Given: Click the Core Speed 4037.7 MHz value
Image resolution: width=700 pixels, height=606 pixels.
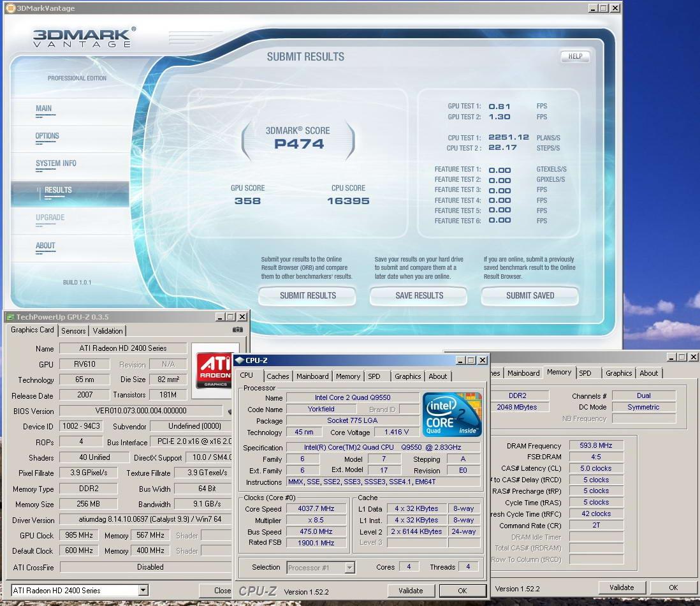Looking at the screenshot, I should coord(316,508).
